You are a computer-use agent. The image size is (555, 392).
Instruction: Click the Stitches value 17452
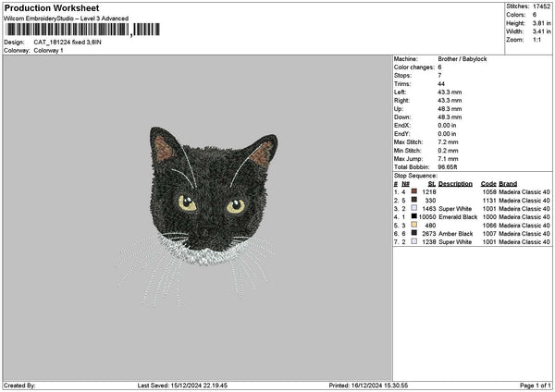coord(541,7)
